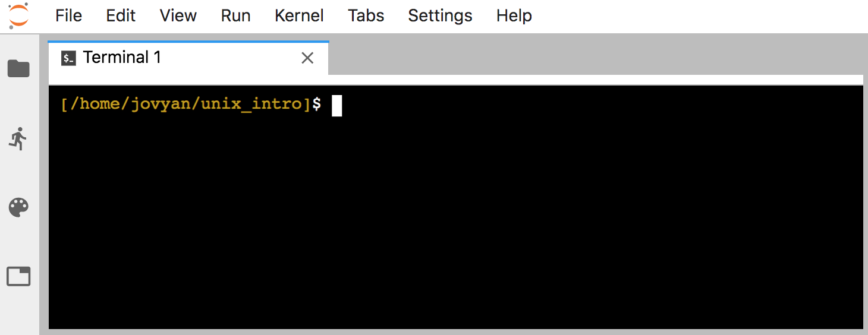Open the File menu
The width and height of the screenshot is (868, 335).
pos(68,15)
